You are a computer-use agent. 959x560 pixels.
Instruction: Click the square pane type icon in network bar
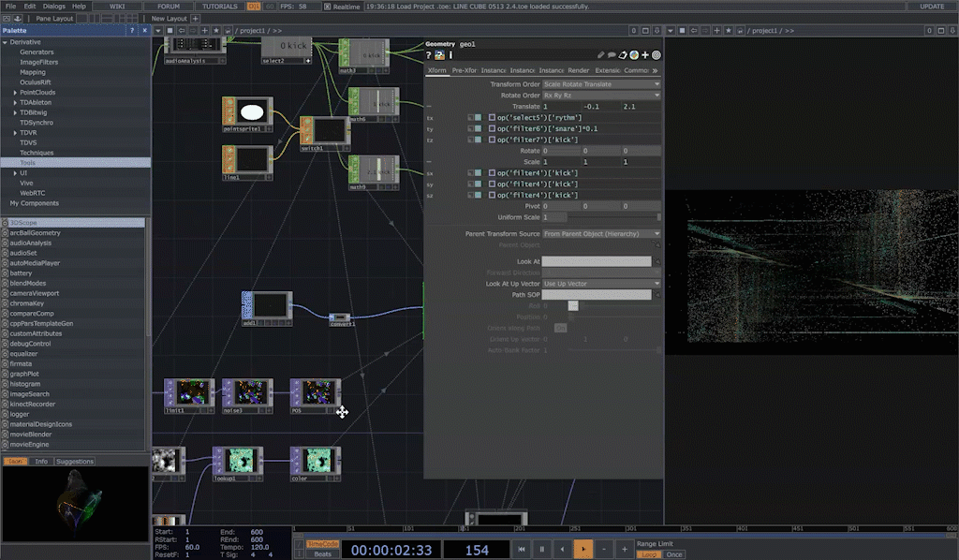coord(170,31)
